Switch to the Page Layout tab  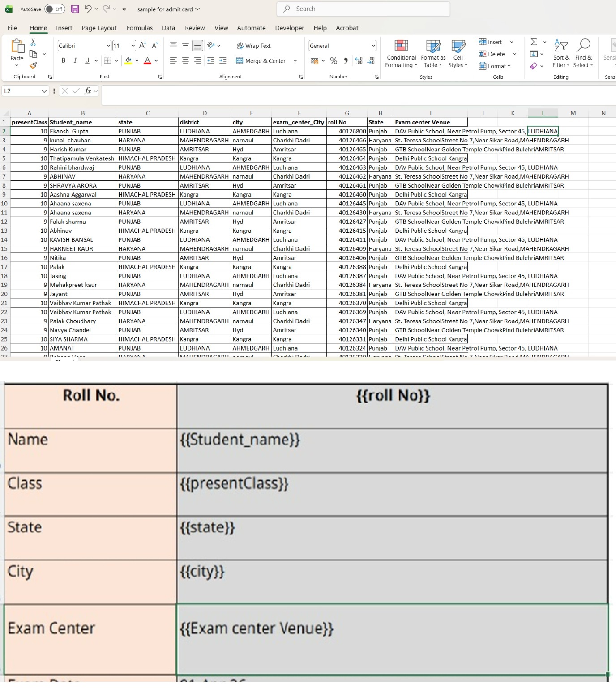click(x=99, y=28)
